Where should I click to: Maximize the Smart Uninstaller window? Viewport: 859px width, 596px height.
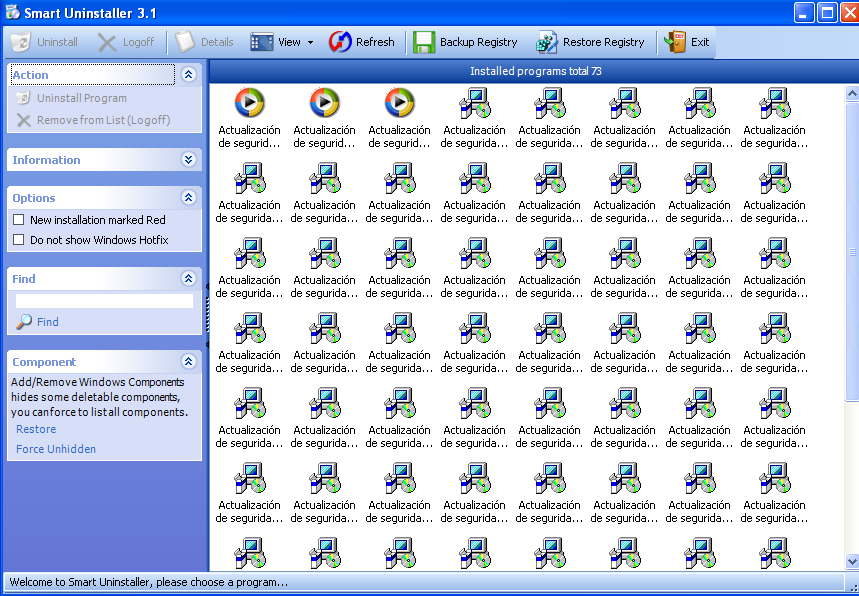click(x=827, y=12)
